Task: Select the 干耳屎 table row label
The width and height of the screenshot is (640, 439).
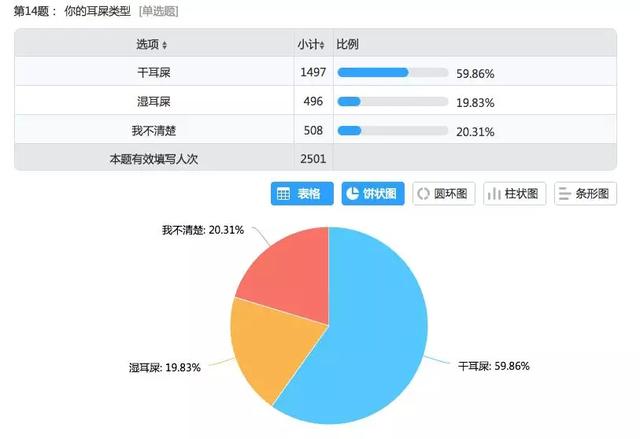Action: click(x=154, y=73)
